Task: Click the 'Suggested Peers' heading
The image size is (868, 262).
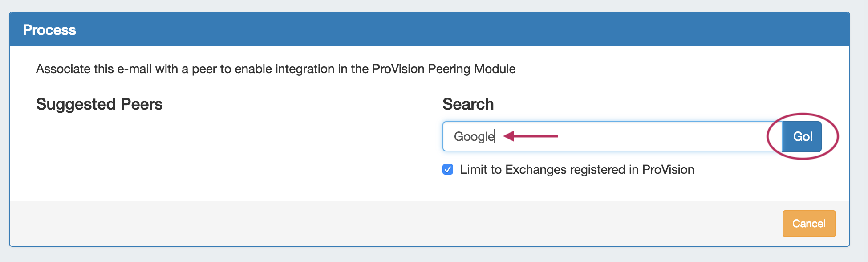Action: [x=99, y=104]
